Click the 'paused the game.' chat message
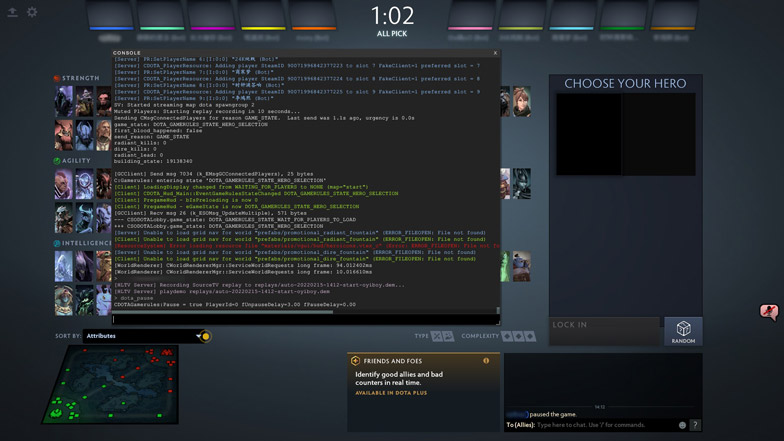 pos(552,414)
